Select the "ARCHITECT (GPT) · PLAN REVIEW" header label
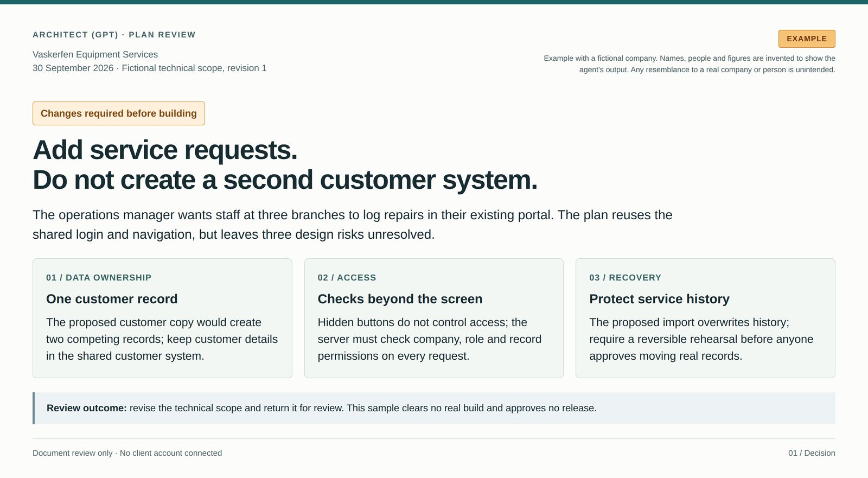 click(114, 35)
